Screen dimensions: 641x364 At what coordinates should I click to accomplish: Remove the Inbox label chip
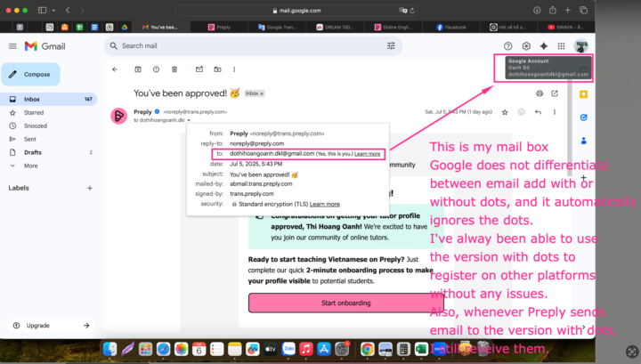tap(262, 93)
